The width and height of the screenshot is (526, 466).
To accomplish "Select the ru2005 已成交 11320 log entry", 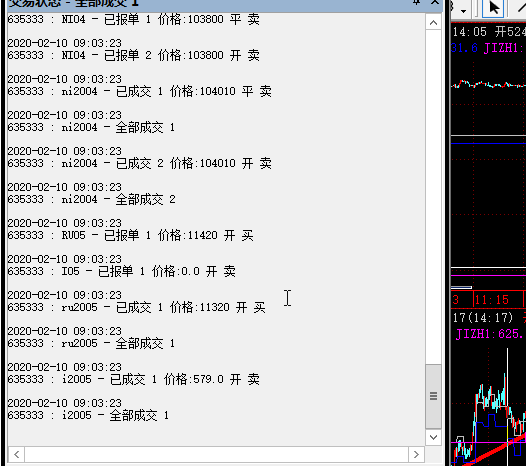I will tap(136, 307).
